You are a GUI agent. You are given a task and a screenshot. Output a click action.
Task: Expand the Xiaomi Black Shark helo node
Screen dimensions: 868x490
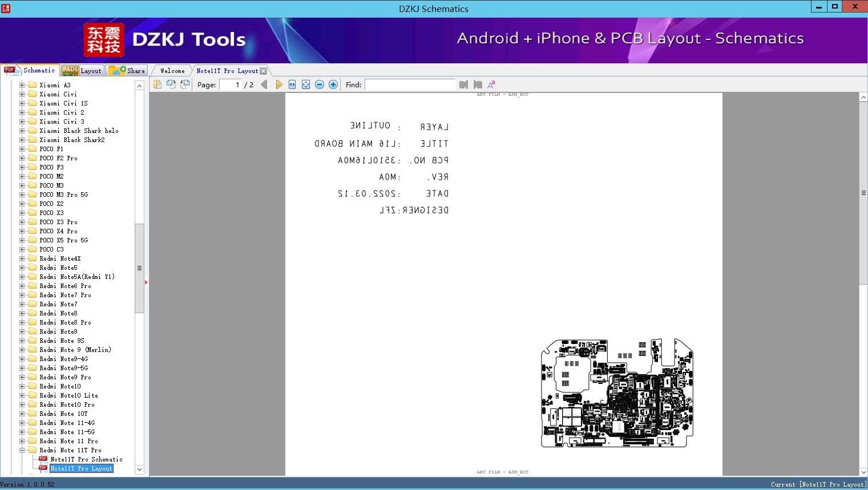[x=22, y=131]
